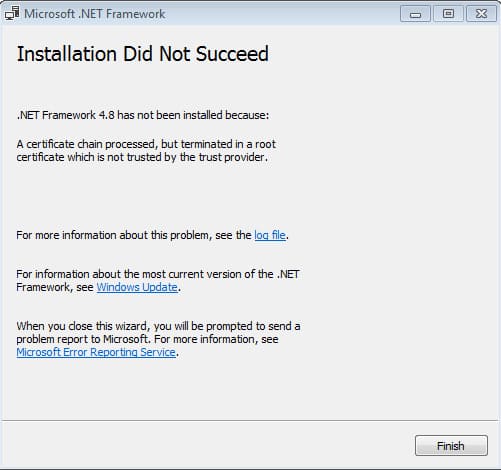Close the installer with the X button

coord(481,14)
